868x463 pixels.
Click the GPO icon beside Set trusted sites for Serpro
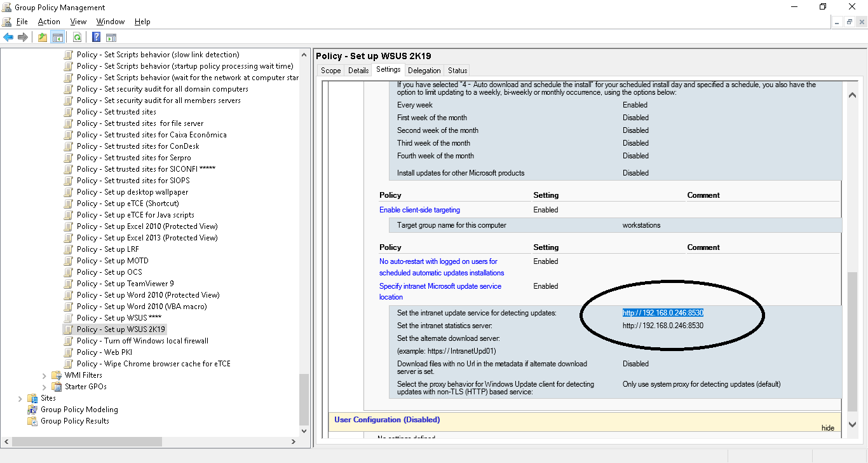(x=69, y=158)
